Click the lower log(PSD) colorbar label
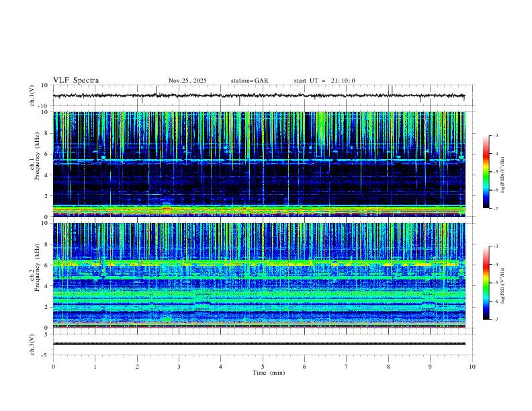 click(x=503, y=285)
